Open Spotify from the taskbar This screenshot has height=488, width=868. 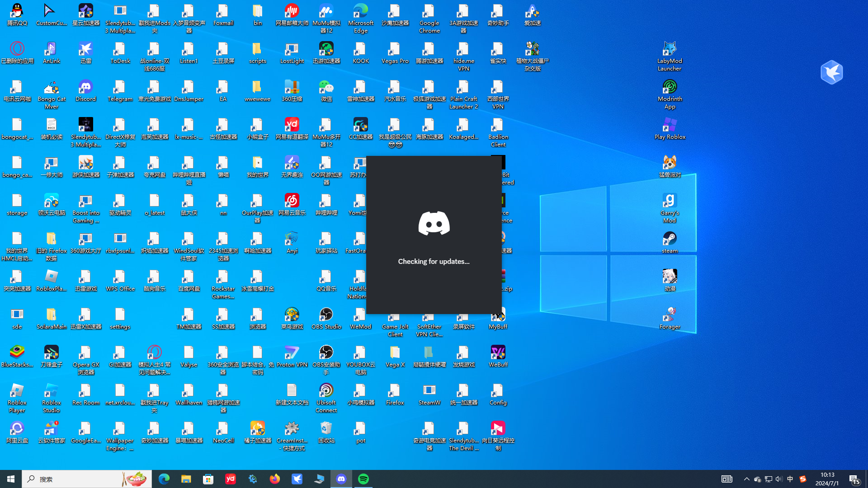pos(363,479)
